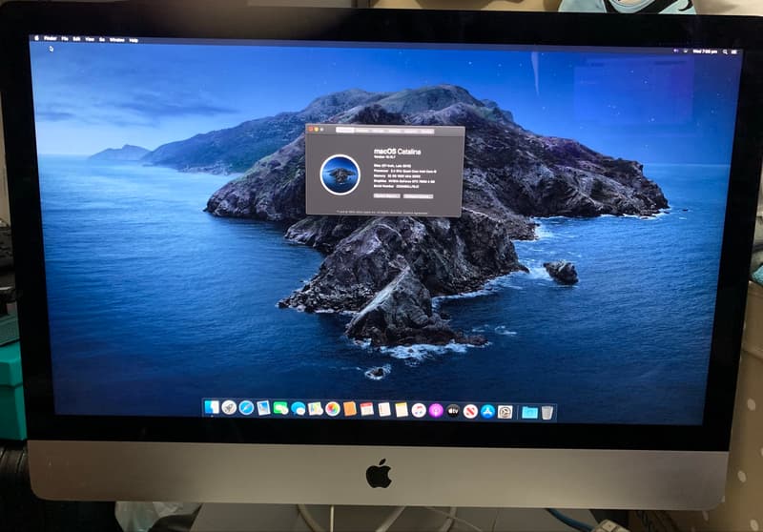Open Messages blue bubble icon in Dock

(299, 408)
